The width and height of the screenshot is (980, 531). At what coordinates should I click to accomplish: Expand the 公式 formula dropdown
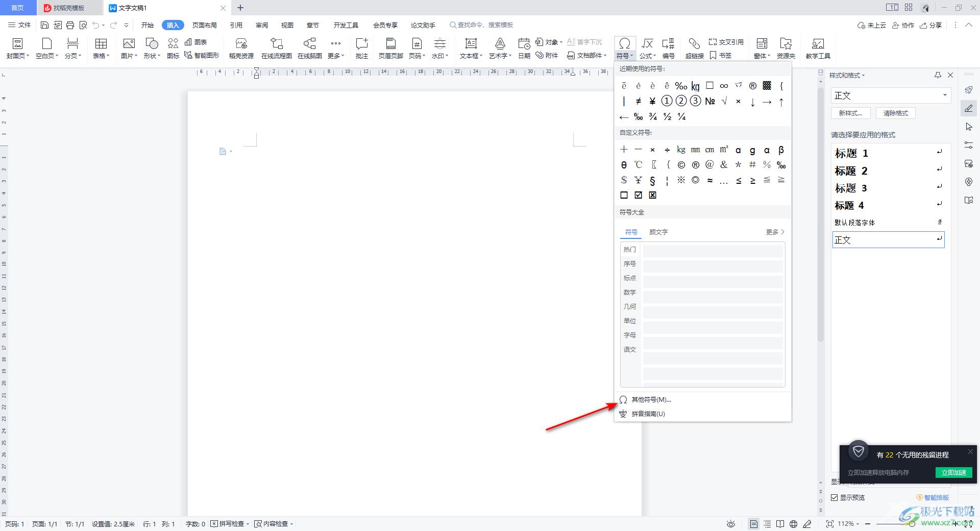(647, 56)
